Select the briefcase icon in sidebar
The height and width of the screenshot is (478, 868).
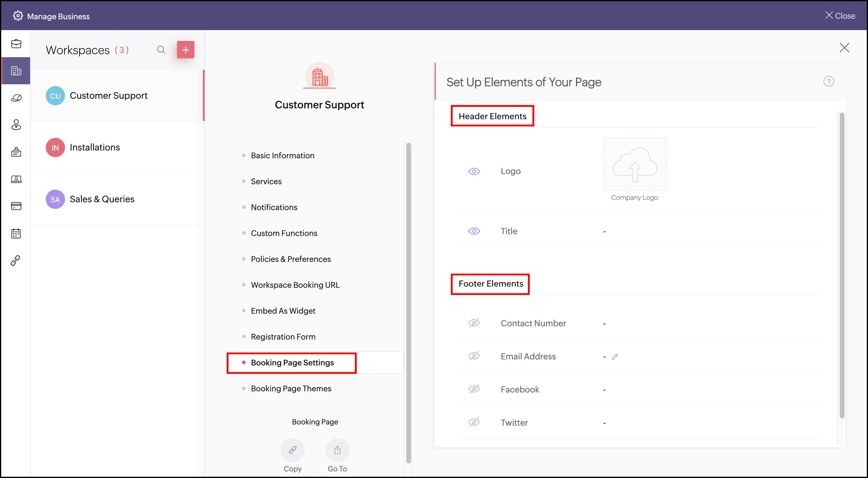pos(16,44)
